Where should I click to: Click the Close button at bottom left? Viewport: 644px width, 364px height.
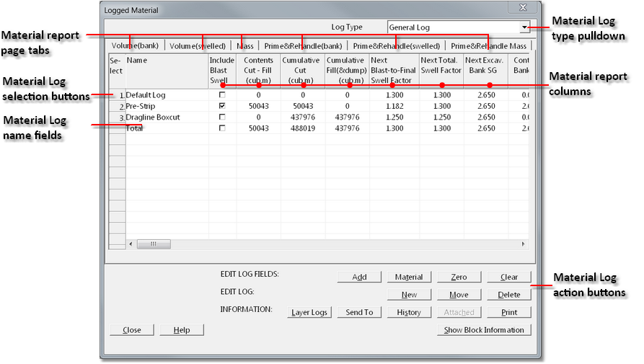click(x=132, y=330)
